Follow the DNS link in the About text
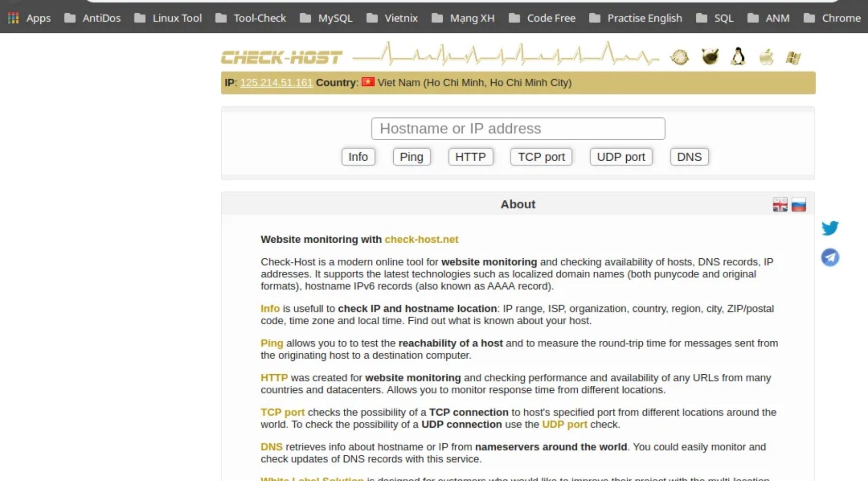Screen dimensions: 868x481 (x=271, y=447)
